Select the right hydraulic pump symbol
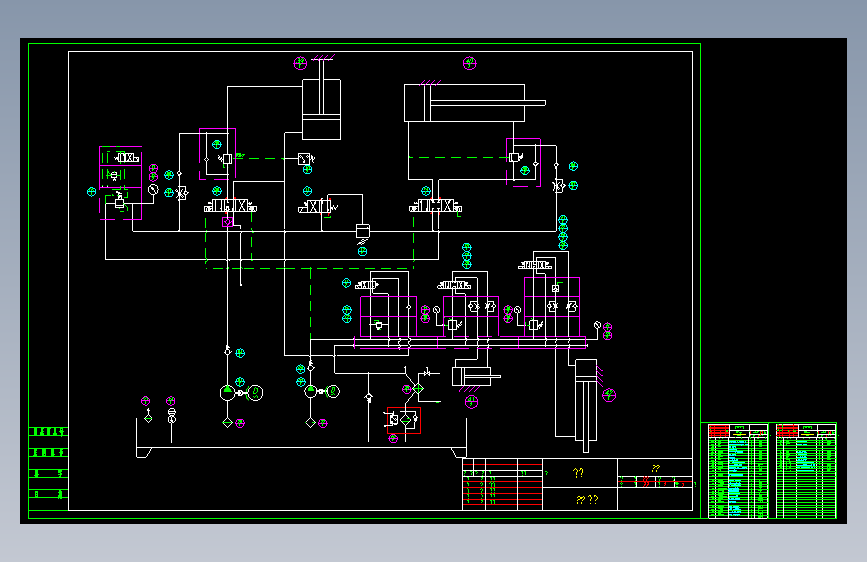 pyautogui.click(x=311, y=392)
